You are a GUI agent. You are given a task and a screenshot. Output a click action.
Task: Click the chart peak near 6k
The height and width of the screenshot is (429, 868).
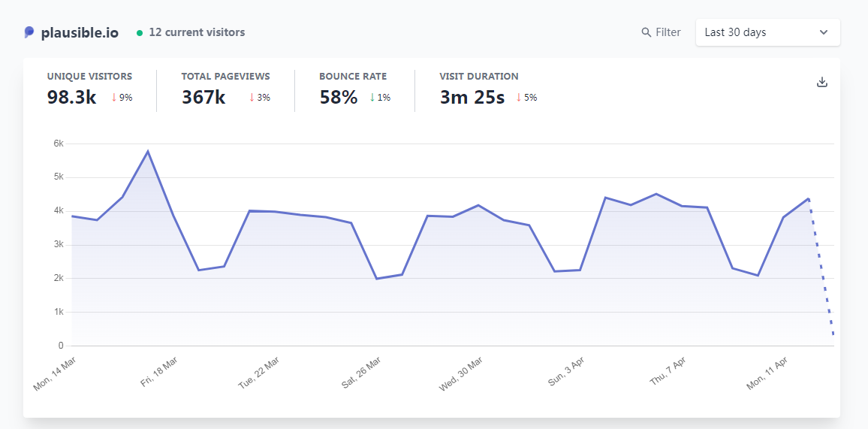click(x=148, y=151)
